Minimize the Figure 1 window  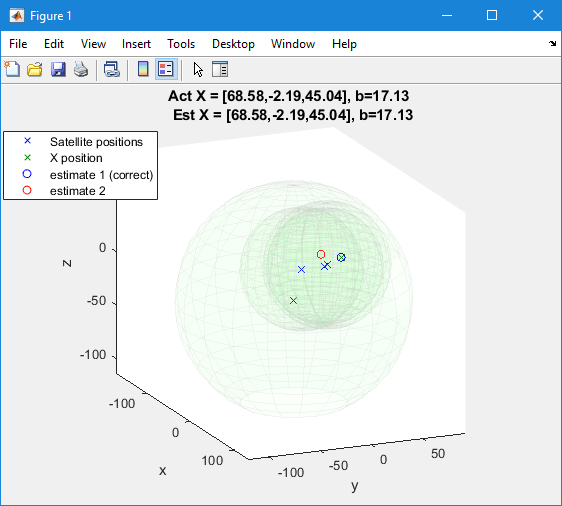(x=447, y=15)
